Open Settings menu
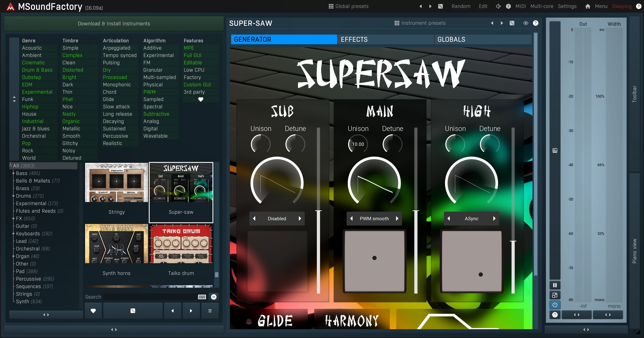The height and width of the screenshot is (338, 644). [567, 6]
